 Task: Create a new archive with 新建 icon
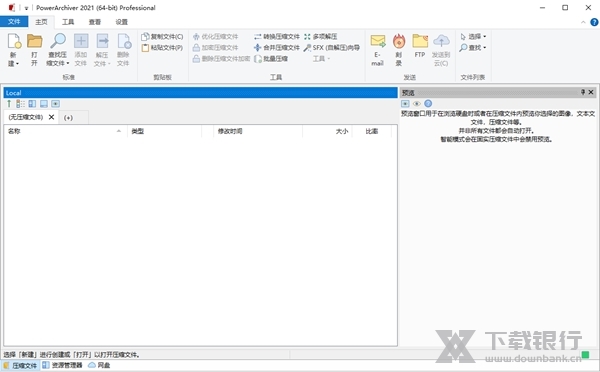point(14,42)
